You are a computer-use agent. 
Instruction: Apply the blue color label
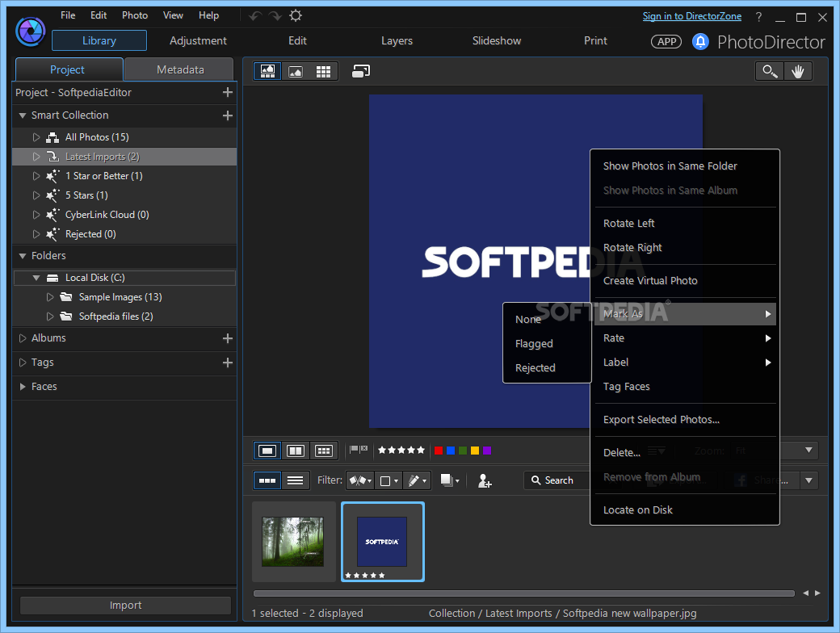coord(451,451)
